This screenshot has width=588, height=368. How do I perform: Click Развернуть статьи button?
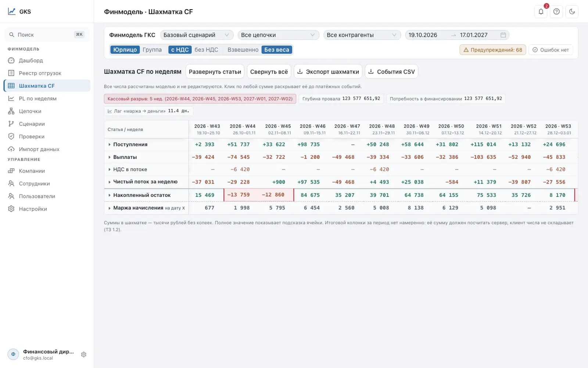pyautogui.click(x=215, y=71)
